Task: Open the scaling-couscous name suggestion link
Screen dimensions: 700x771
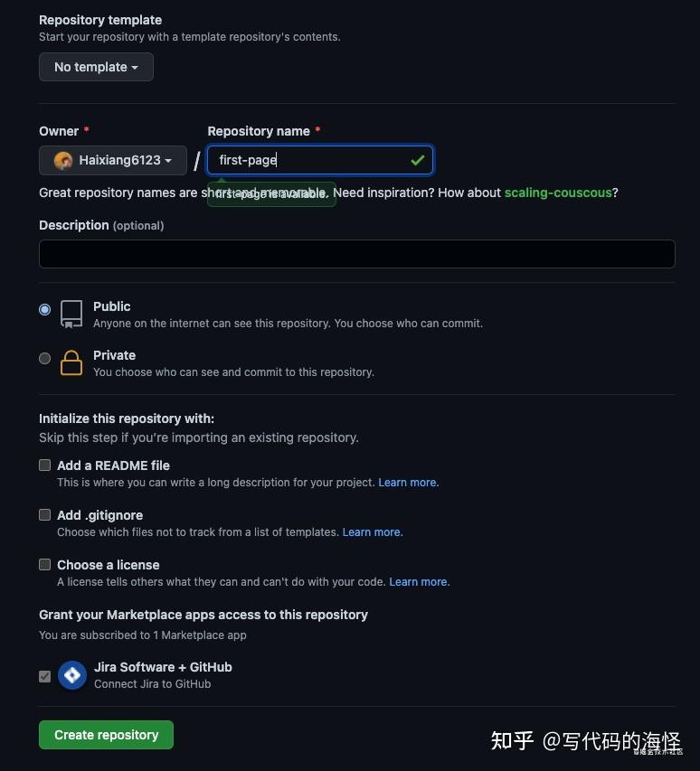Action: (557, 193)
